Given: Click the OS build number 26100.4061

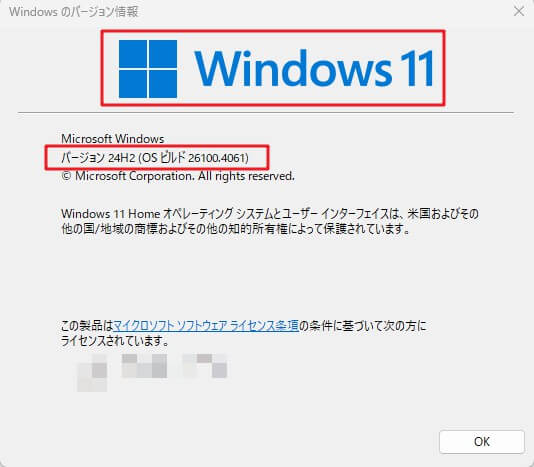Looking at the screenshot, I should 217,158.
